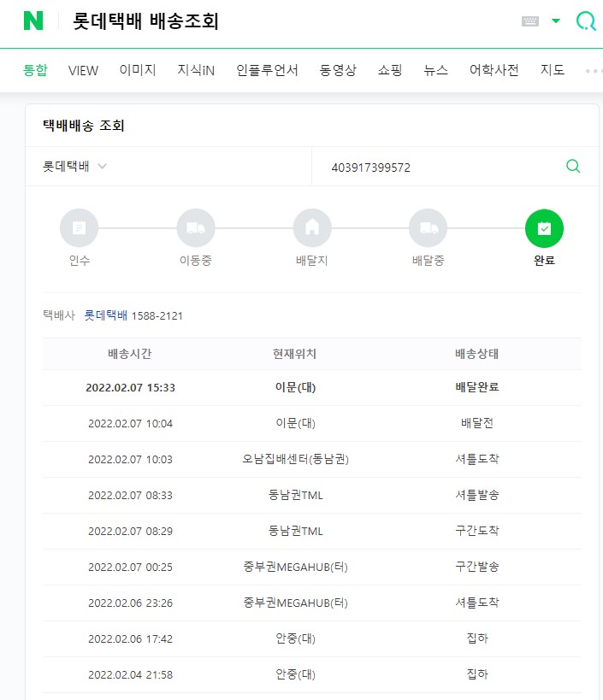
Task: Open the 롯데택배 company link
Action: (106, 315)
